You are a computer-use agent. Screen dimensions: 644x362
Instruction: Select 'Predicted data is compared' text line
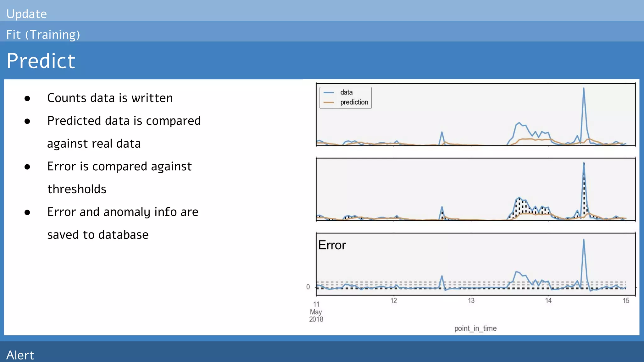pyautogui.click(x=124, y=121)
